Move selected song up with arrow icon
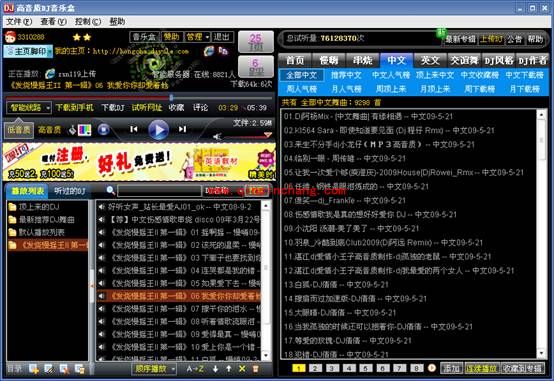The height and width of the screenshot is (381, 554). pos(229,369)
